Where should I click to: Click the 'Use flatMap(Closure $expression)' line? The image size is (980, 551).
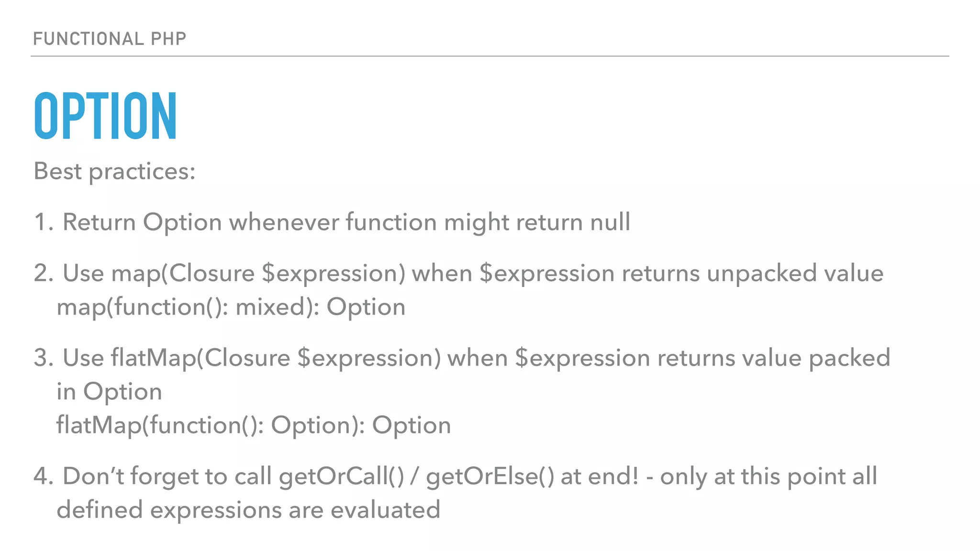pos(252,358)
